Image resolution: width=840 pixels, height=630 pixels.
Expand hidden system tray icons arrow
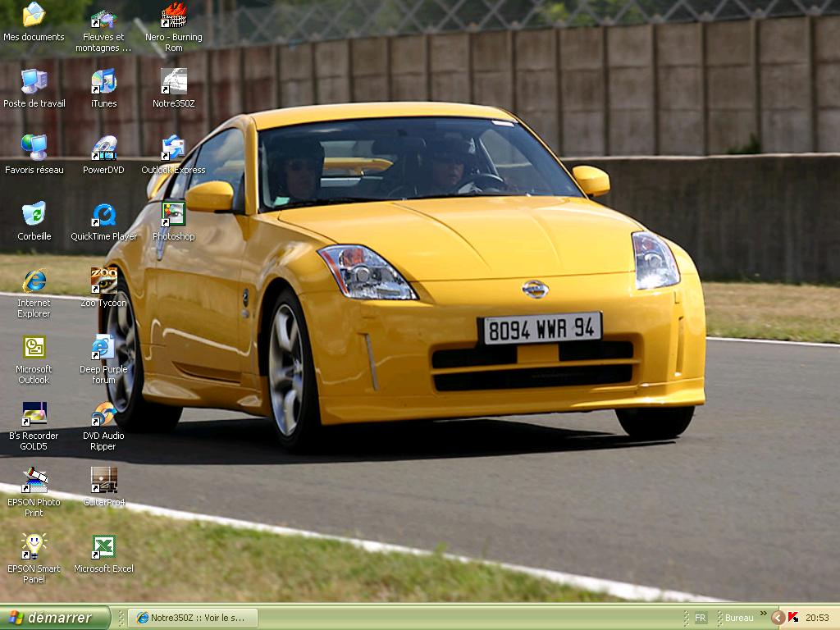(778, 618)
